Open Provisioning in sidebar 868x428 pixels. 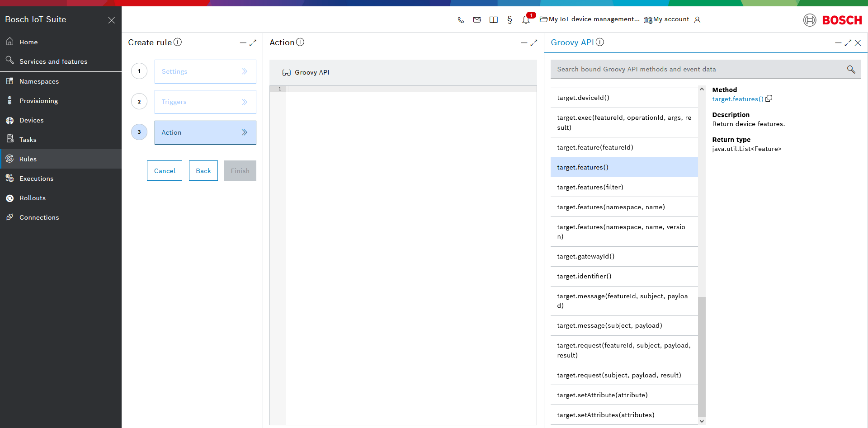[x=61, y=101]
